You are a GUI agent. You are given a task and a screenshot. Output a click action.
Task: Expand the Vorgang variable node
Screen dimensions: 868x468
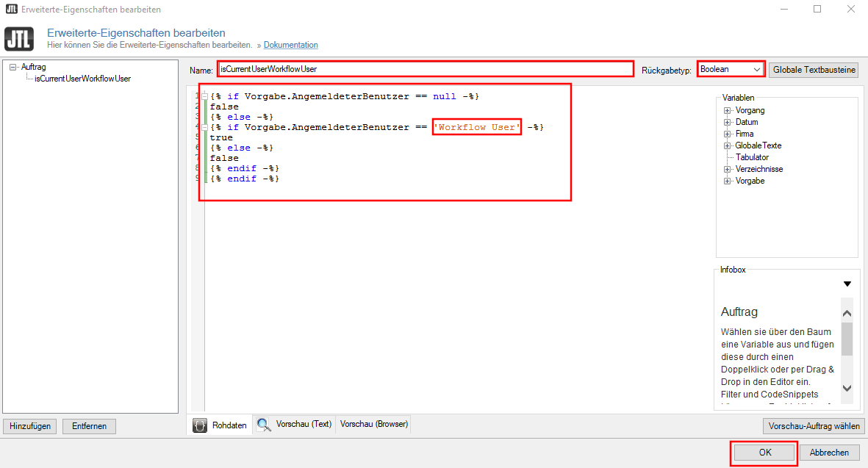[x=728, y=111]
